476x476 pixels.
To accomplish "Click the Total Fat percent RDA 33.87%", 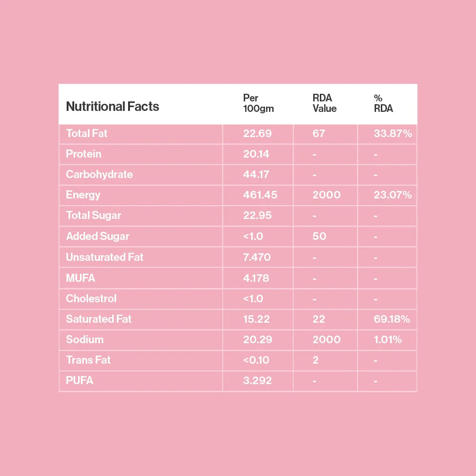I will point(393,134).
